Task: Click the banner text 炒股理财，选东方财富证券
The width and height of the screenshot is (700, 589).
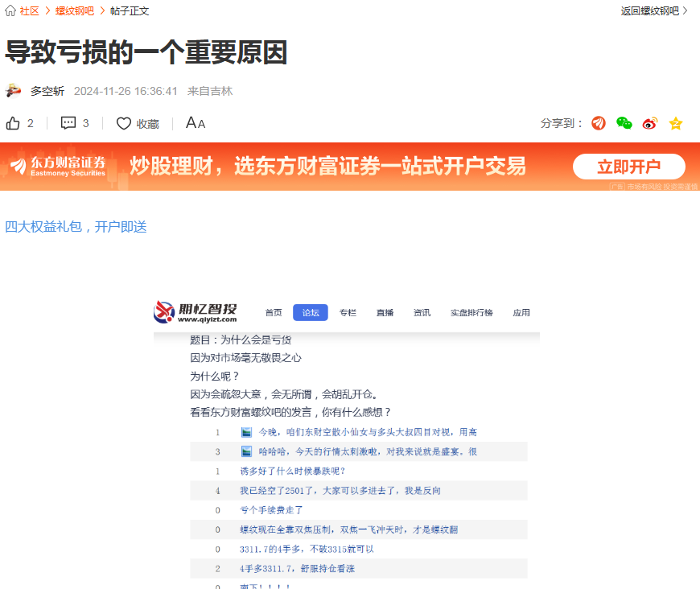Action: coord(328,166)
